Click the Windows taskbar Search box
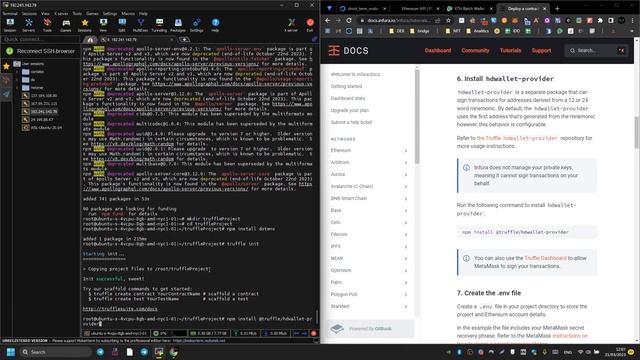The width and height of the screenshot is (640, 360). [55, 352]
